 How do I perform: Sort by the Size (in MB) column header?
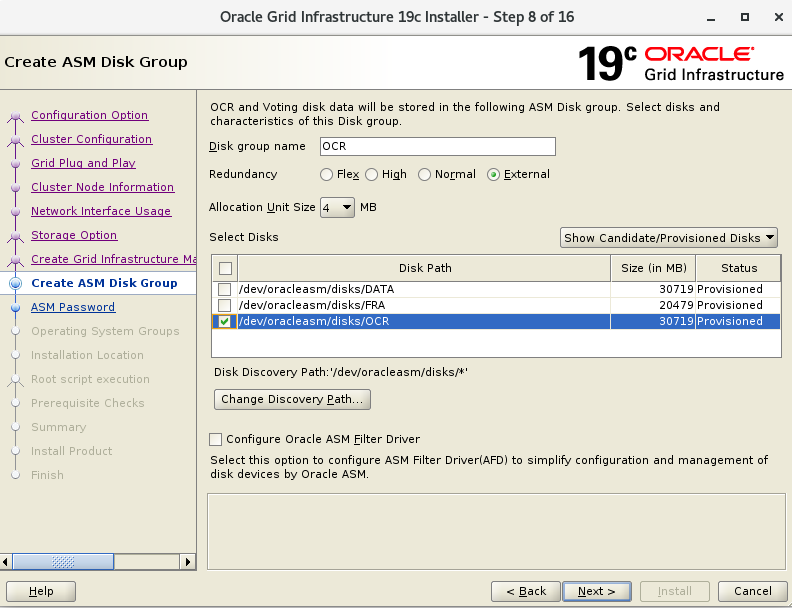pyautogui.click(x=654, y=268)
